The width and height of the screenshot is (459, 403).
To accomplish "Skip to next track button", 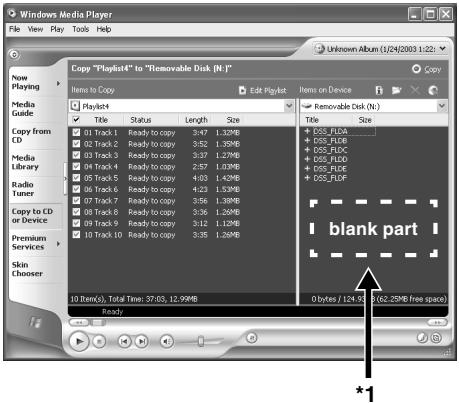I will (x=142, y=341).
